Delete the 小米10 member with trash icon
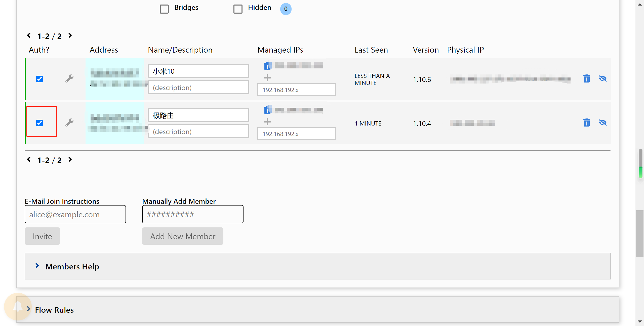Screen dimensions: 644x326 pos(586,79)
